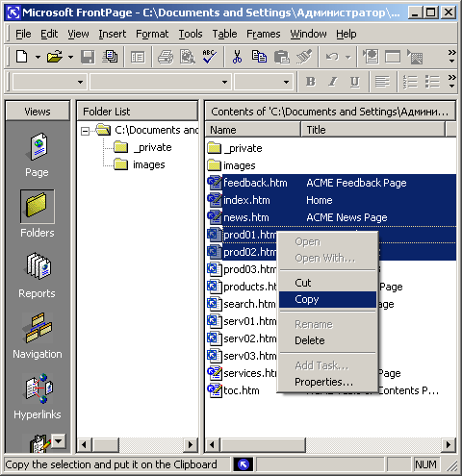Open the dropdown arrow beside New Page
Image resolution: width=462 pixels, height=476 pixels.
pos(38,58)
